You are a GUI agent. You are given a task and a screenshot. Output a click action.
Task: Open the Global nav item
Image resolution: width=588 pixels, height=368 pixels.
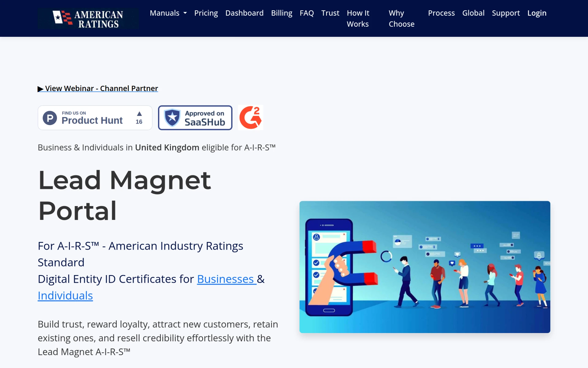click(473, 13)
